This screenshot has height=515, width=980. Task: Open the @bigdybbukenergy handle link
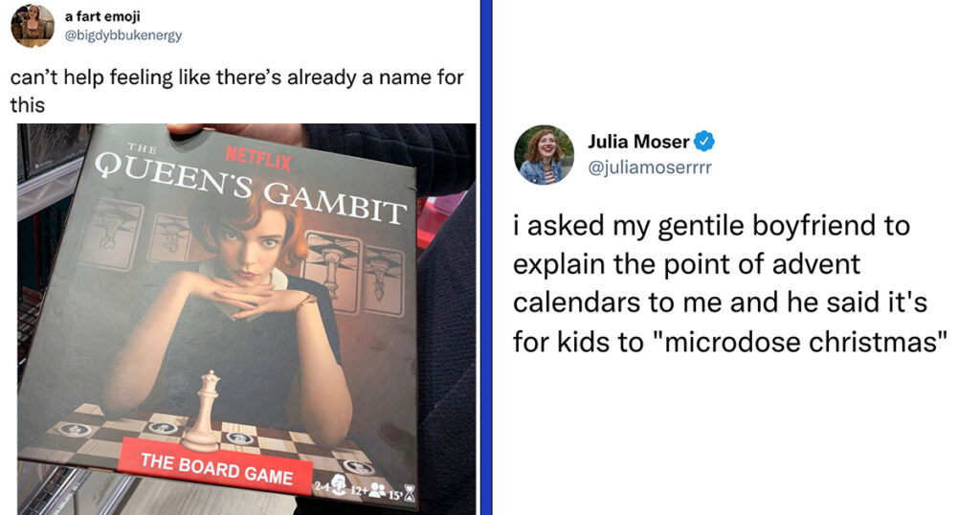pos(123,35)
